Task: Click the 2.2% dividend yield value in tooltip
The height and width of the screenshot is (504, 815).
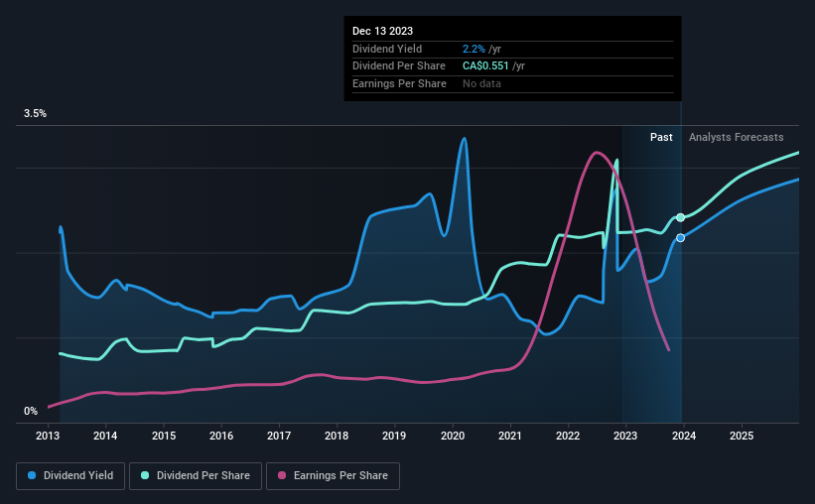Action: [474, 49]
